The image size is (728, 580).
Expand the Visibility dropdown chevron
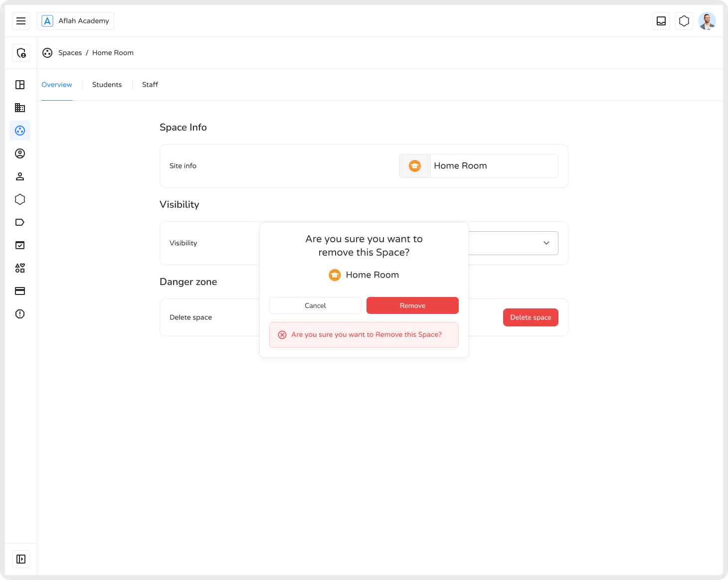click(x=546, y=243)
